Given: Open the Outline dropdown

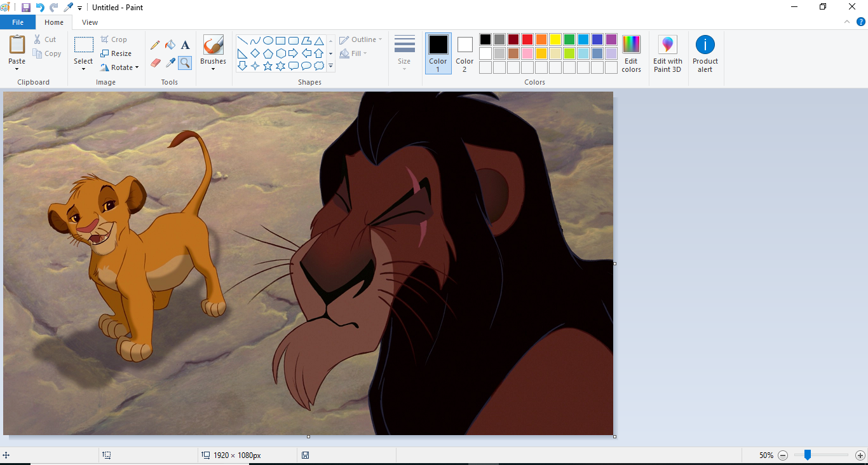Looking at the screenshot, I should pyautogui.click(x=360, y=39).
